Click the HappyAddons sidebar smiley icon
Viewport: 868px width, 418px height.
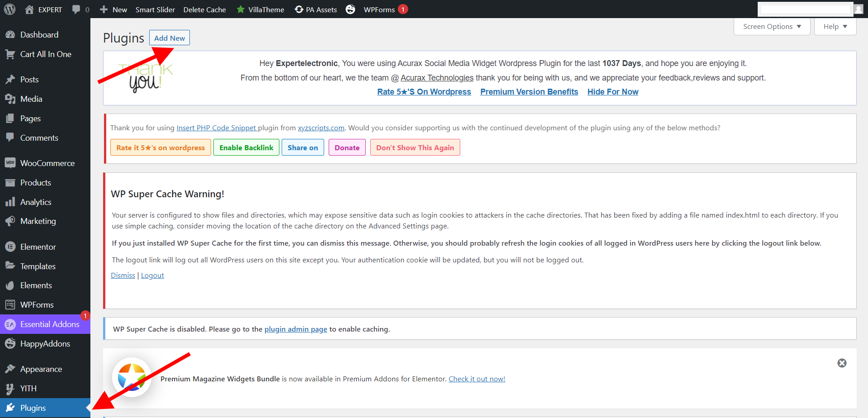pyautogui.click(x=10, y=344)
